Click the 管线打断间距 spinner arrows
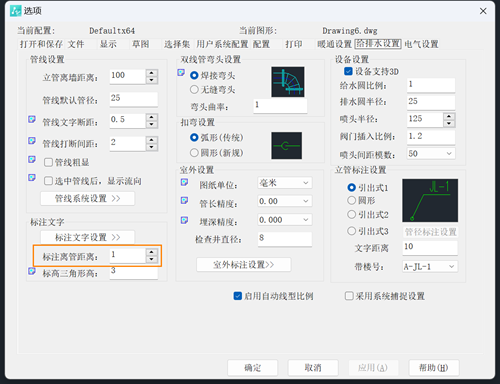The height and width of the screenshot is (384, 500). [x=152, y=144]
